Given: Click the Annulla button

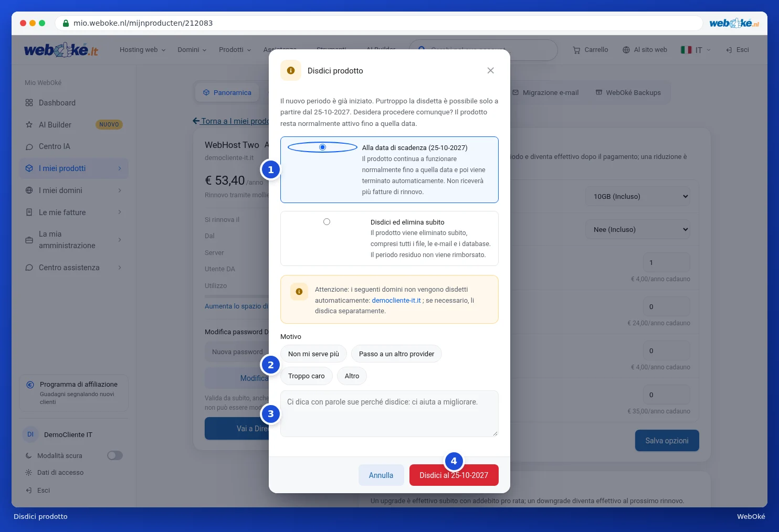Looking at the screenshot, I should click(381, 475).
